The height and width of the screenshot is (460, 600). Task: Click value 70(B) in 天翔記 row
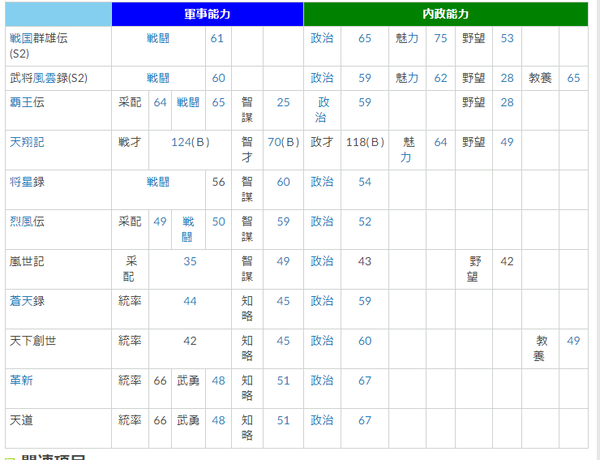(x=283, y=142)
